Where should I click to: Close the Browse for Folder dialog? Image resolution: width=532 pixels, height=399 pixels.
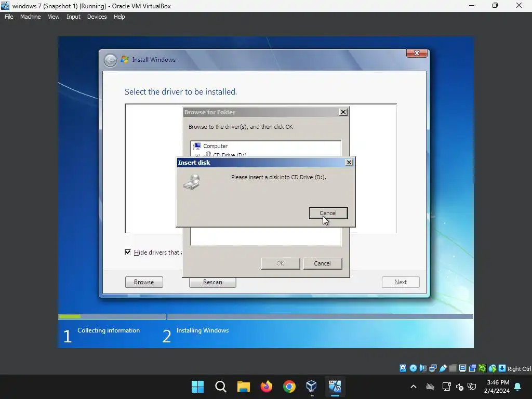pos(343,112)
